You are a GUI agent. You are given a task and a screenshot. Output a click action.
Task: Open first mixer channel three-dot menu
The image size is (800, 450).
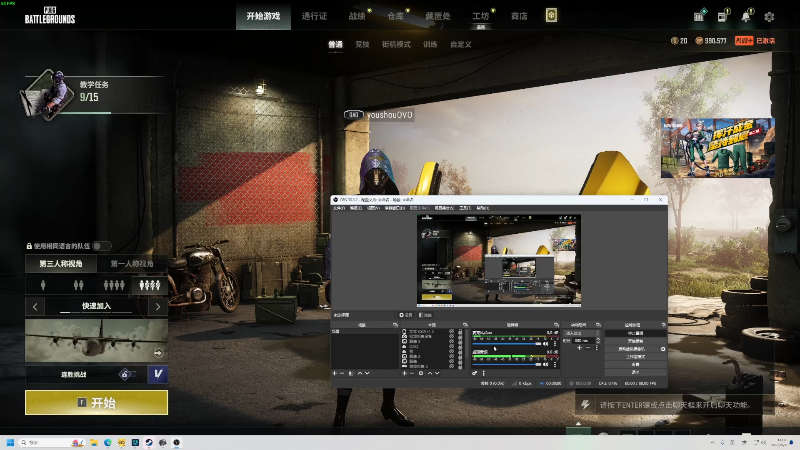point(555,344)
